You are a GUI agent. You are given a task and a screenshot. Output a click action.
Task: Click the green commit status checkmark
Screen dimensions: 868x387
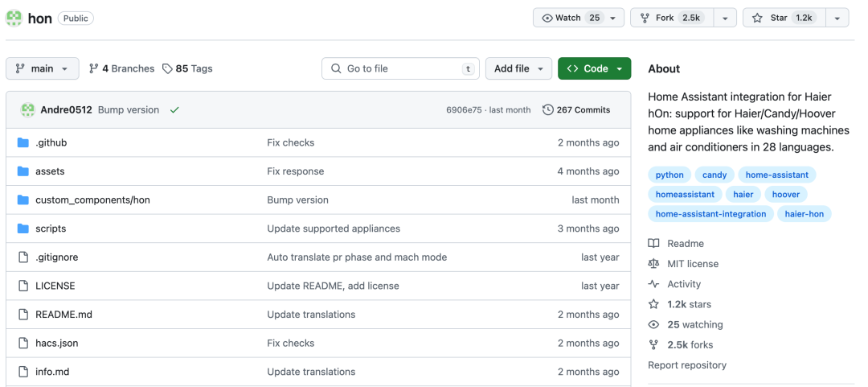click(x=174, y=110)
